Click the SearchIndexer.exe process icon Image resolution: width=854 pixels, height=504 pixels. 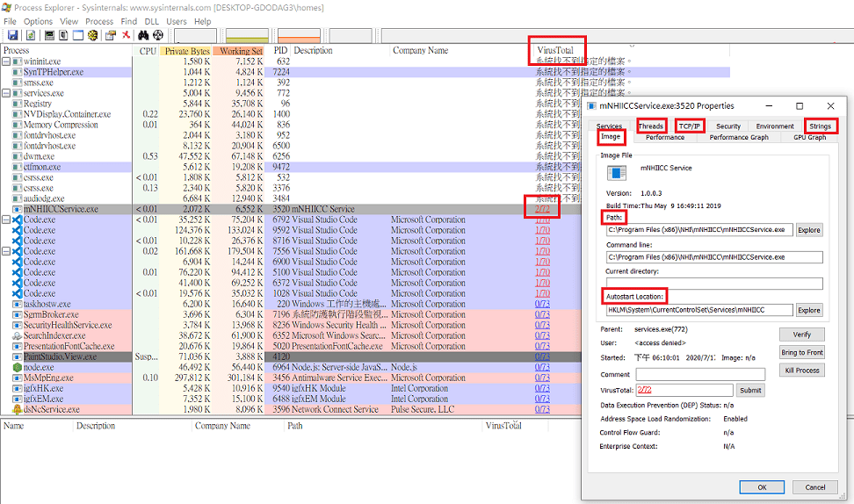tap(17, 335)
